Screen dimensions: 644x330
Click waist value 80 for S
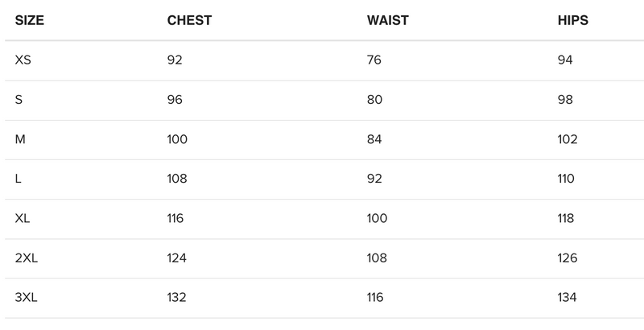click(x=374, y=100)
